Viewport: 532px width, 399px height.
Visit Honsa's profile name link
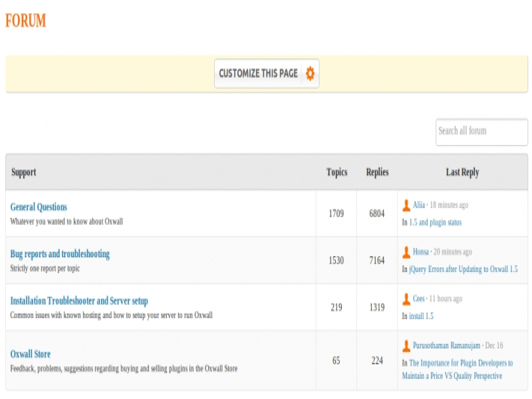(421, 252)
